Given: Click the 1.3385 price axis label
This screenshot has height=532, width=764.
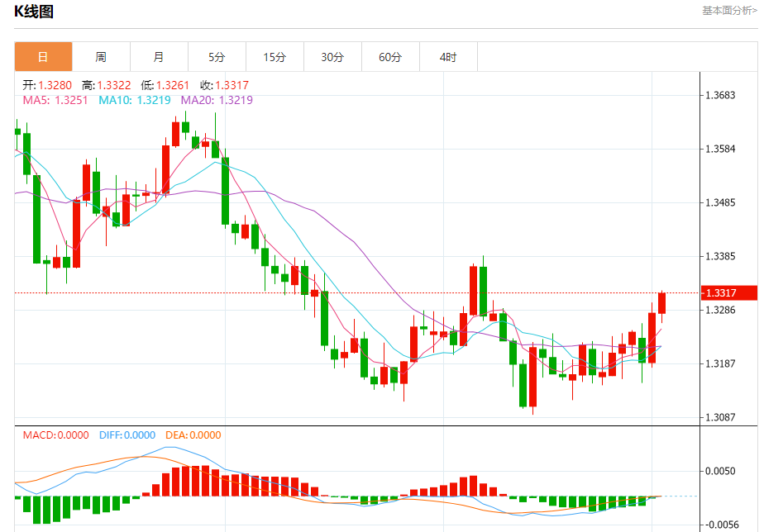Looking at the screenshot, I should (x=720, y=256).
